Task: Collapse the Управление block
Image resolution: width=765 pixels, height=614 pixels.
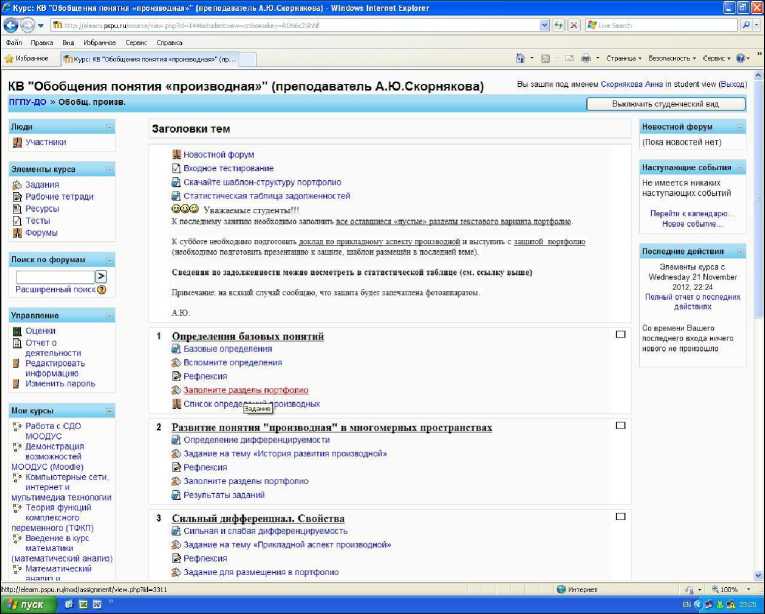Action: point(109,316)
